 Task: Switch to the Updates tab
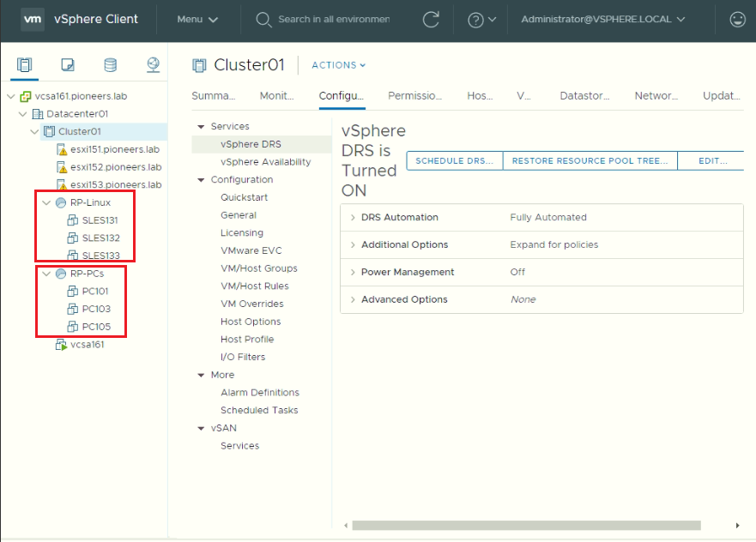[722, 96]
